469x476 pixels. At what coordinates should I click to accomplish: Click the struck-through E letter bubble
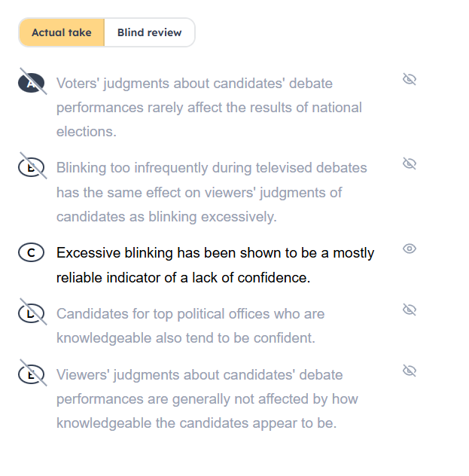[x=31, y=375]
